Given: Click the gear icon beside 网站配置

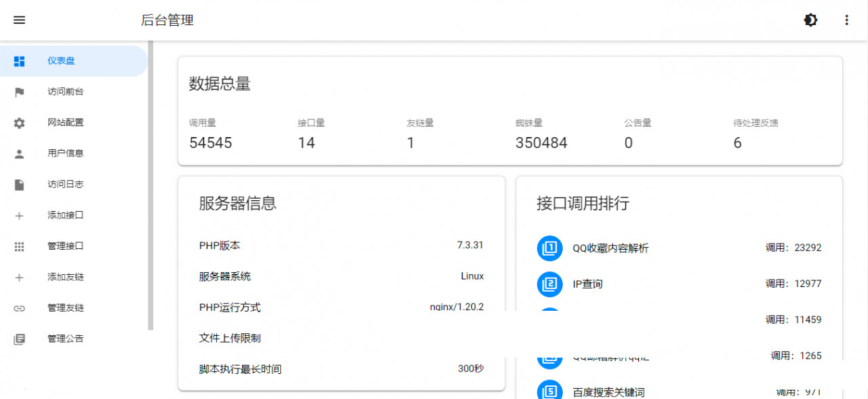Looking at the screenshot, I should point(19,123).
